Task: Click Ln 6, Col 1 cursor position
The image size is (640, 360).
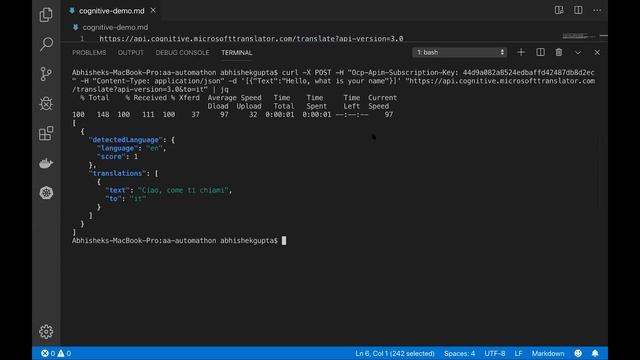Action: pyautogui.click(x=394, y=353)
